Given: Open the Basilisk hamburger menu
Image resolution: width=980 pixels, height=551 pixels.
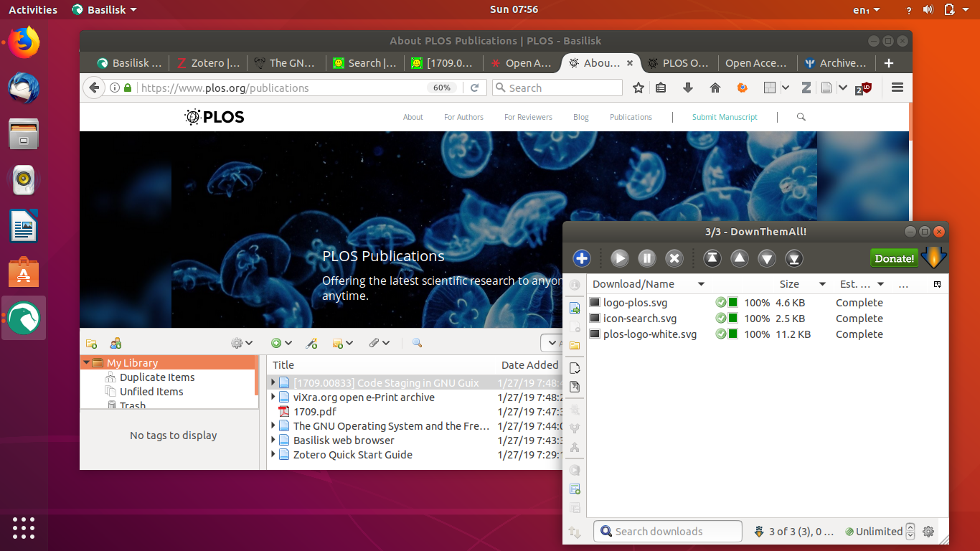Looking at the screenshot, I should coord(897,88).
